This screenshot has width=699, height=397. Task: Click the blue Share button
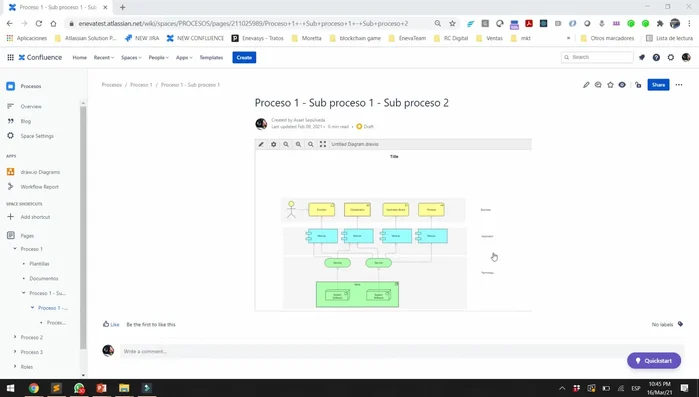[x=658, y=85]
